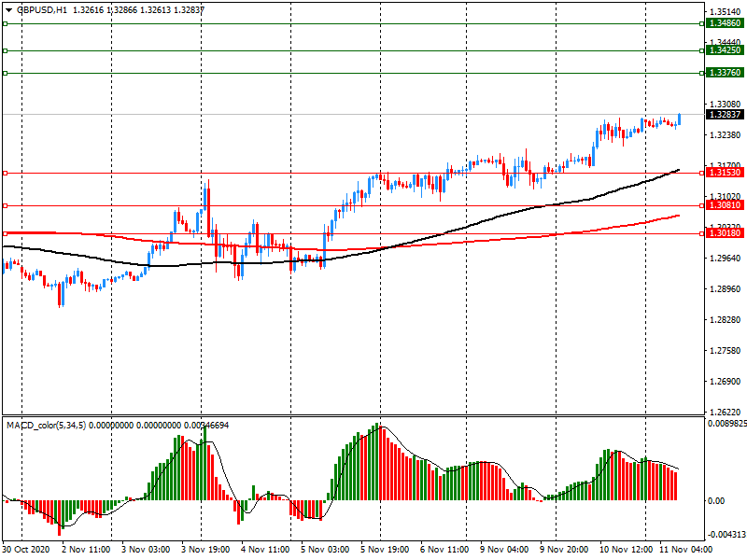
Task: Click the 1.35140 price scale value
Action: [726, 12]
